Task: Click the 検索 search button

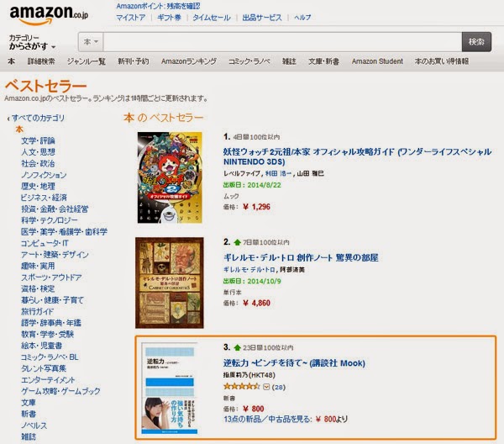Action: point(476,42)
